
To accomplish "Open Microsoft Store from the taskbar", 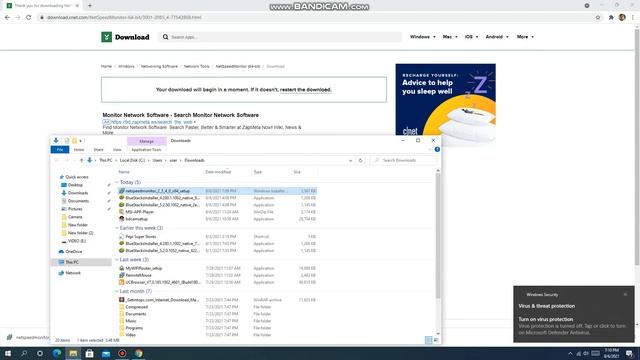I will (x=89, y=353).
